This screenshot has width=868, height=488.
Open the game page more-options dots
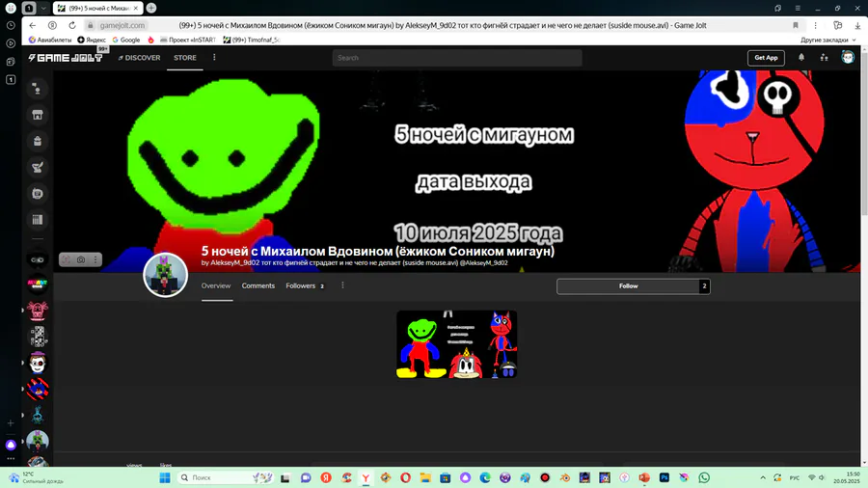pos(342,285)
